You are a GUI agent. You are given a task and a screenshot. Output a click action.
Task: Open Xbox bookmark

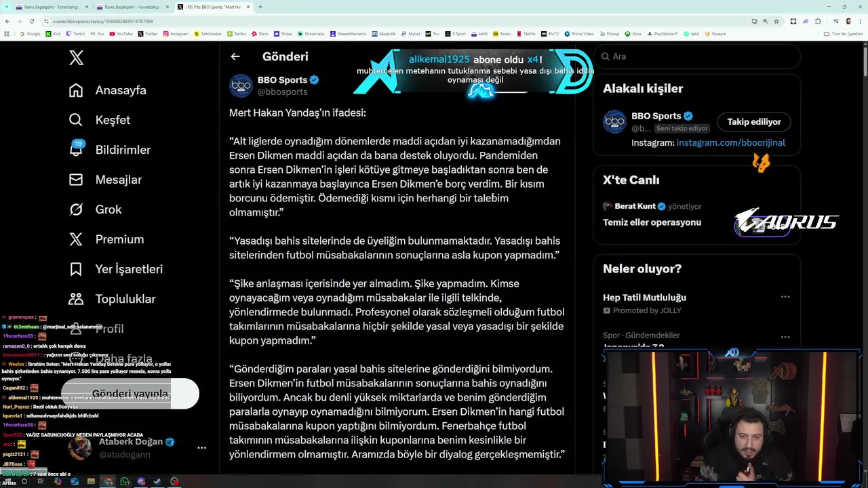pos(633,34)
